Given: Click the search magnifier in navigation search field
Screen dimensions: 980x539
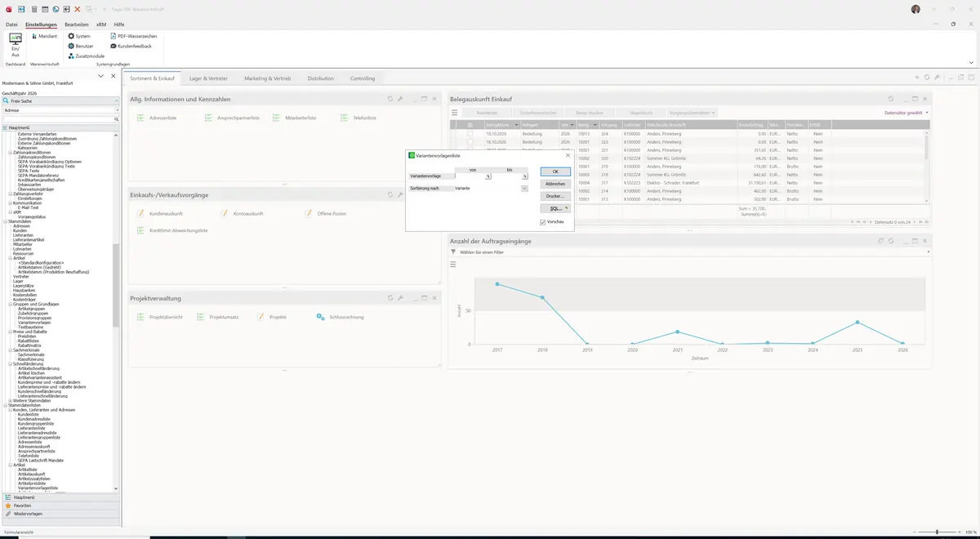Looking at the screenshot, I should [117, 119].
